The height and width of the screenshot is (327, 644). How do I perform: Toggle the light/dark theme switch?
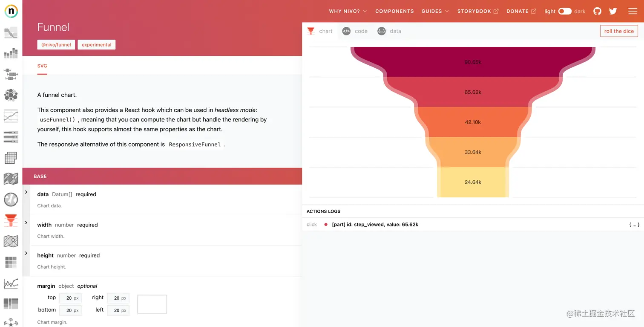(x=565, y=12)
